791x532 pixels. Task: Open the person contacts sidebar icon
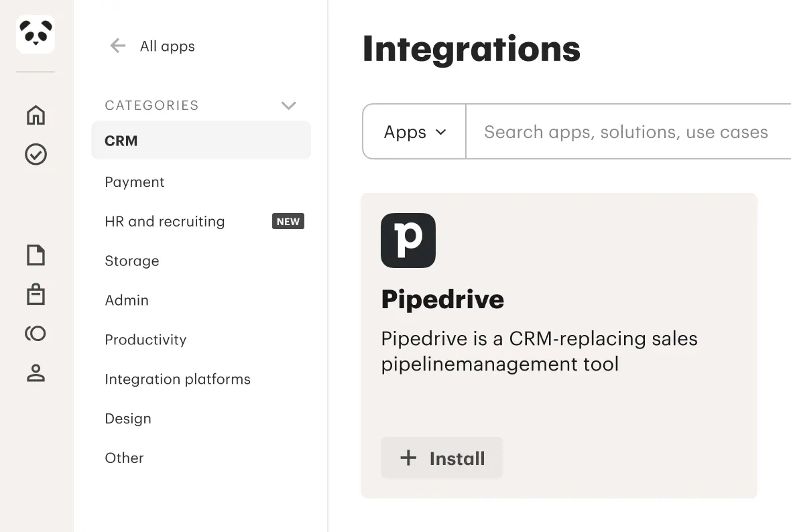pos(36,373)
